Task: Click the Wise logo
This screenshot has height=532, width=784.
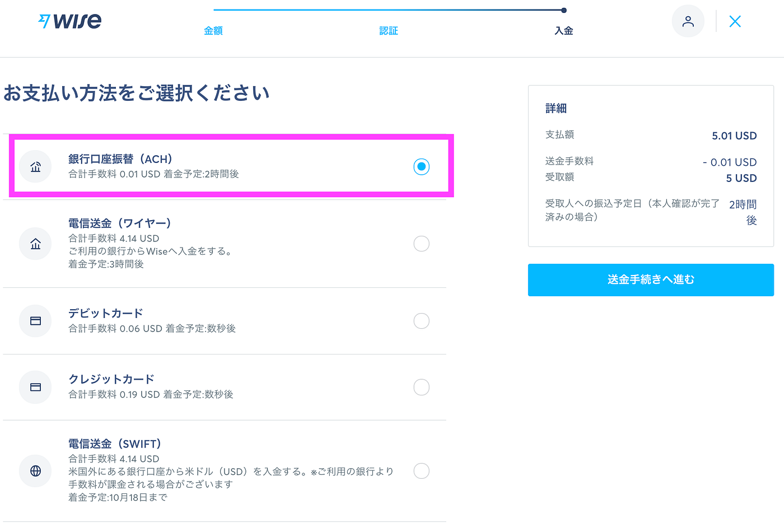Action: click(x=70, y=22)
